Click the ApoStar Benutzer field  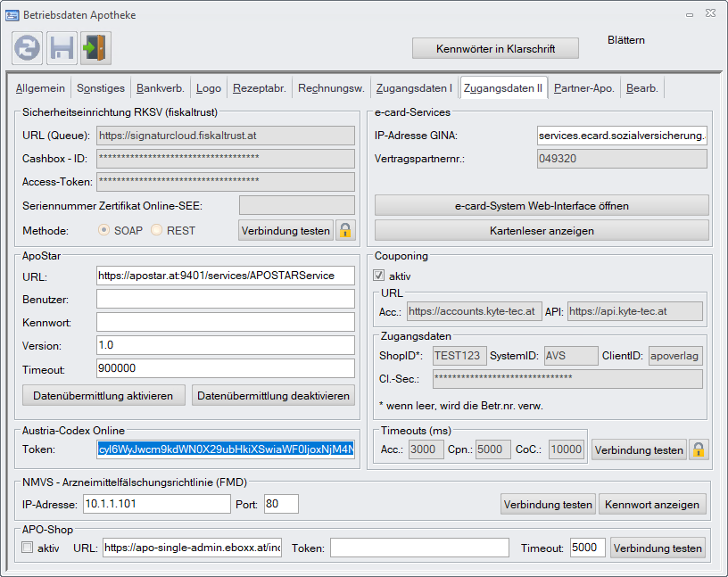[x=226, y=299]
